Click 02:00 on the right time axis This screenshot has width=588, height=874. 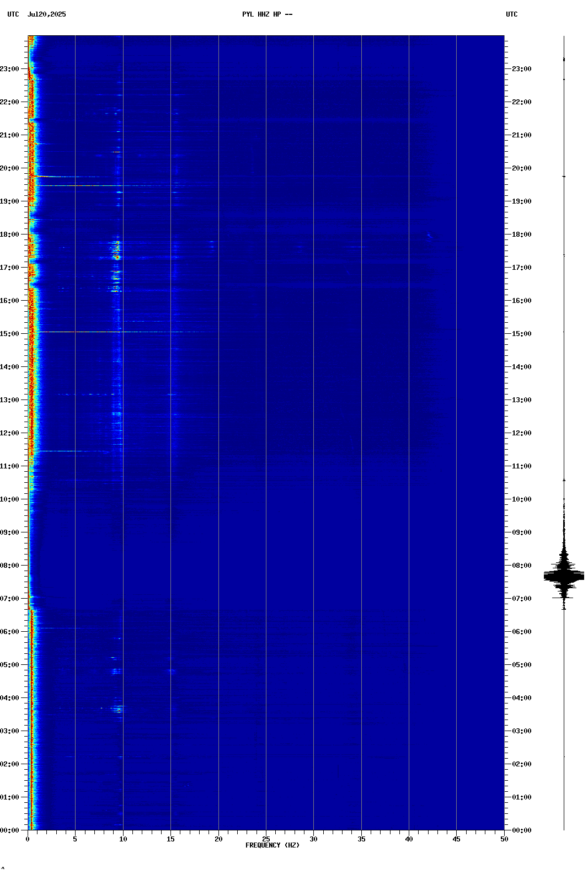(522, 764)
